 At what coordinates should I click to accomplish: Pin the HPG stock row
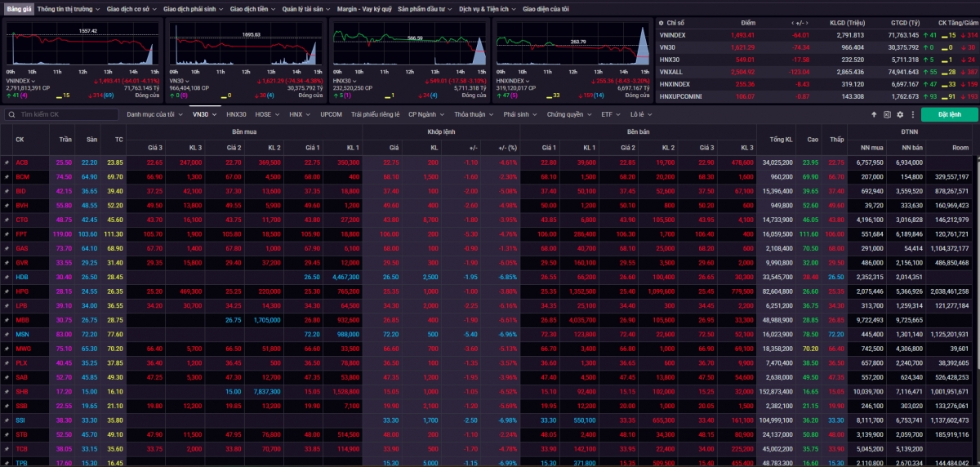click(7, 291)
